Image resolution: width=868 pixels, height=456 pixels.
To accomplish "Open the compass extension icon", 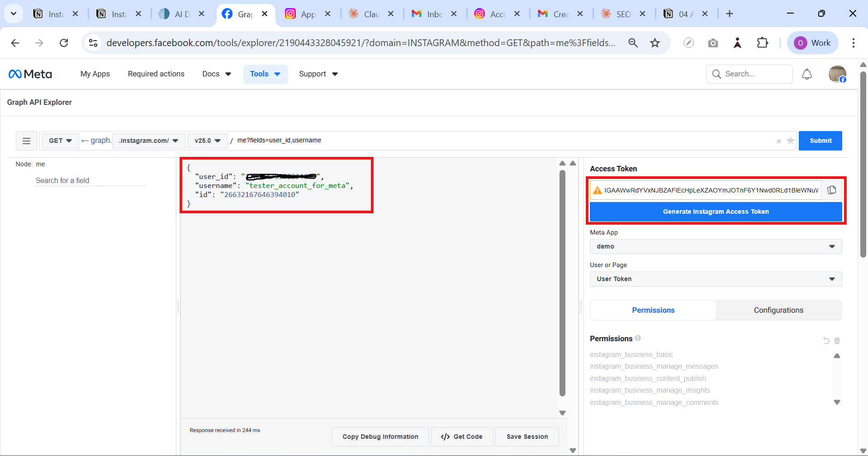I will point(688,43).
